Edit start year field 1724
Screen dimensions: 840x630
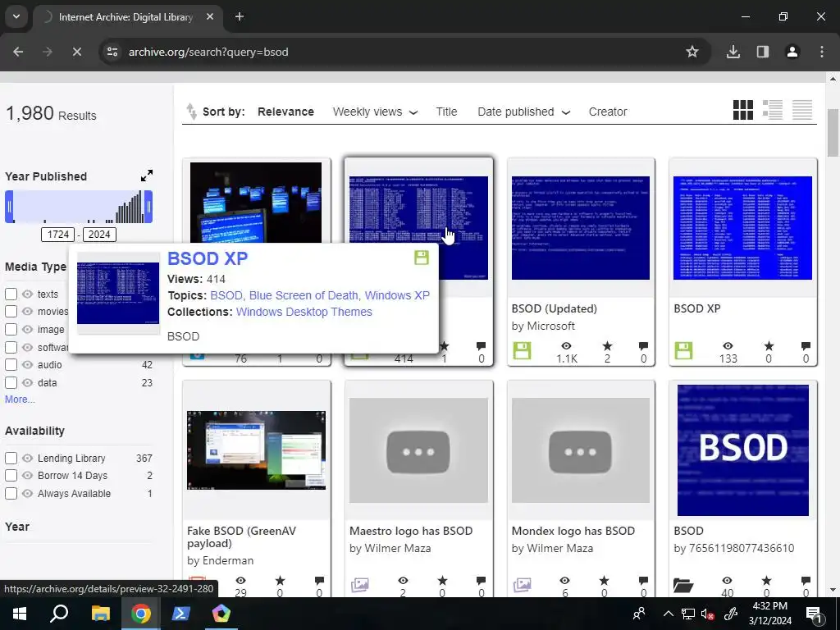coord(58,234)
